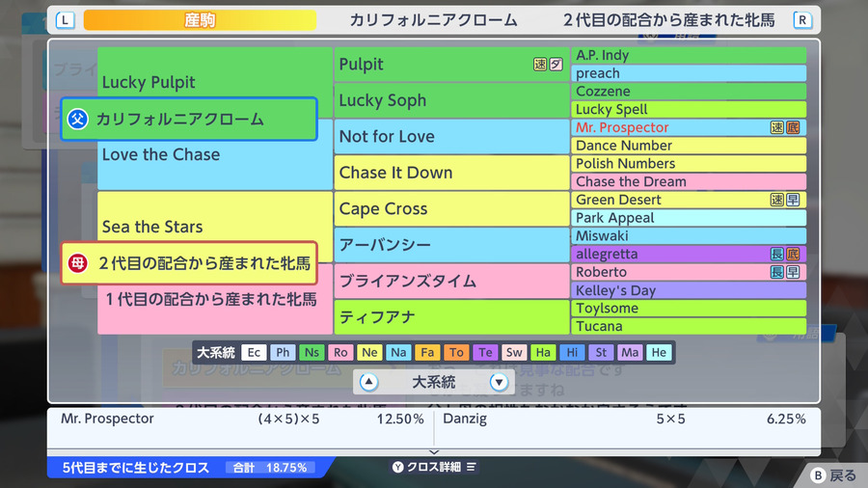Click the down arrow beside 大系統 selector
Viewport: 868px width, 488px height.
point(499,382)
